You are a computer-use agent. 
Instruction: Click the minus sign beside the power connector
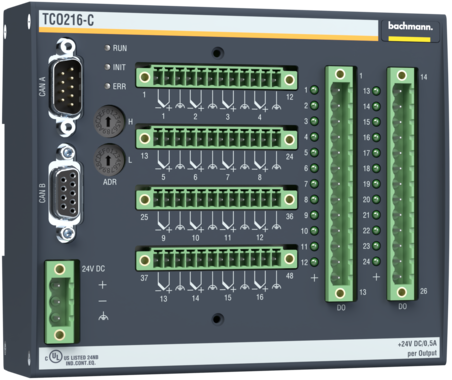pos(103,301)
